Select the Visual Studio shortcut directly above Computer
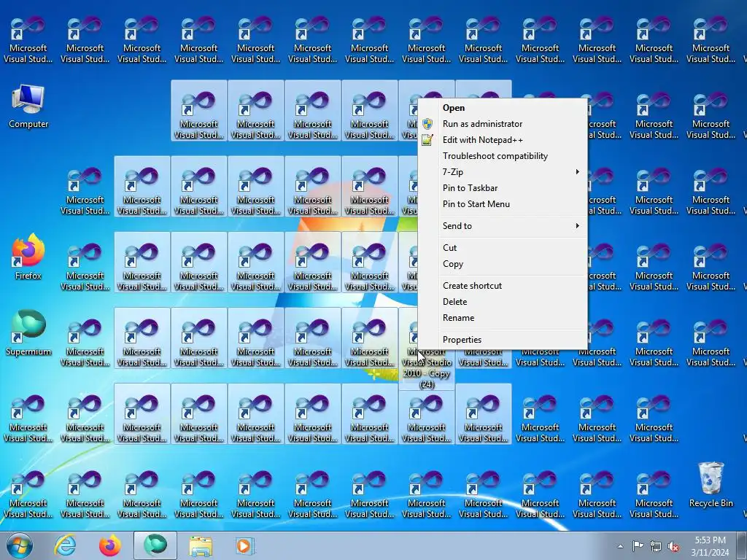The image size is (747, 560). point(28,40)
